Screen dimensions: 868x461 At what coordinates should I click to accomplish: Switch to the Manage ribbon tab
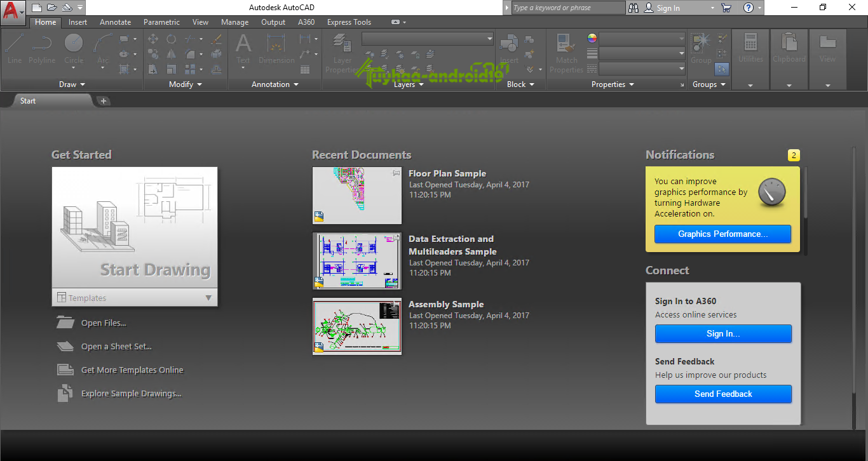click(x=235, y=22)
